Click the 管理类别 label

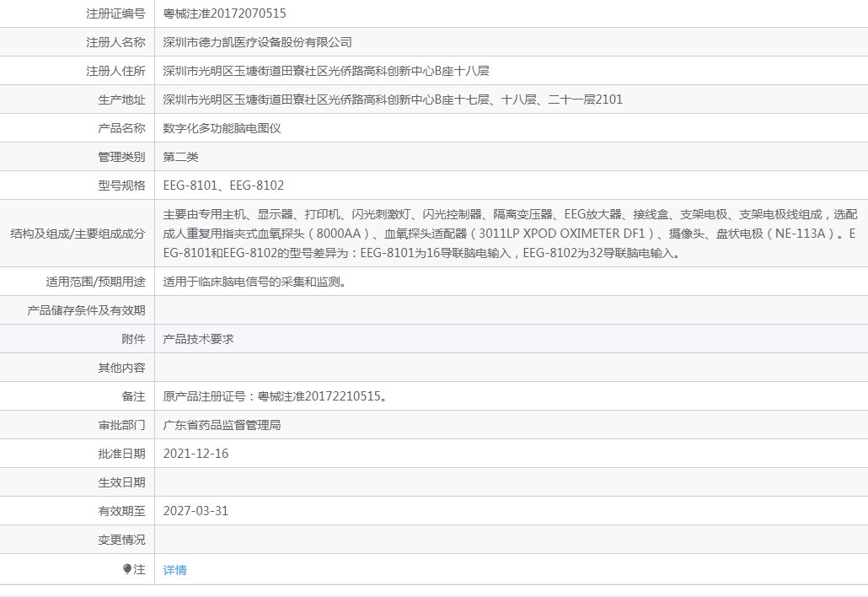tap(122, 157)
